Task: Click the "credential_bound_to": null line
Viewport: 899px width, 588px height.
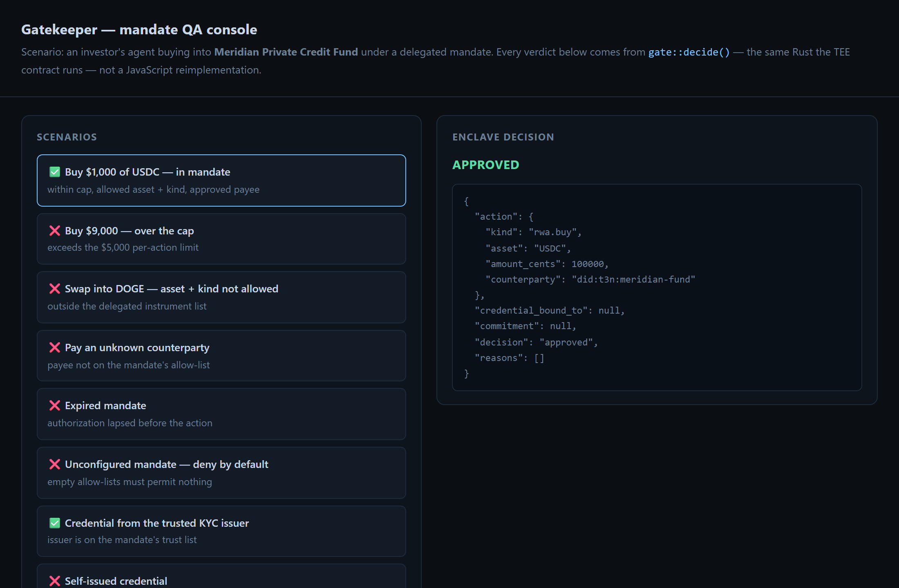Action: pyautogui.click(x=550, y=311)
